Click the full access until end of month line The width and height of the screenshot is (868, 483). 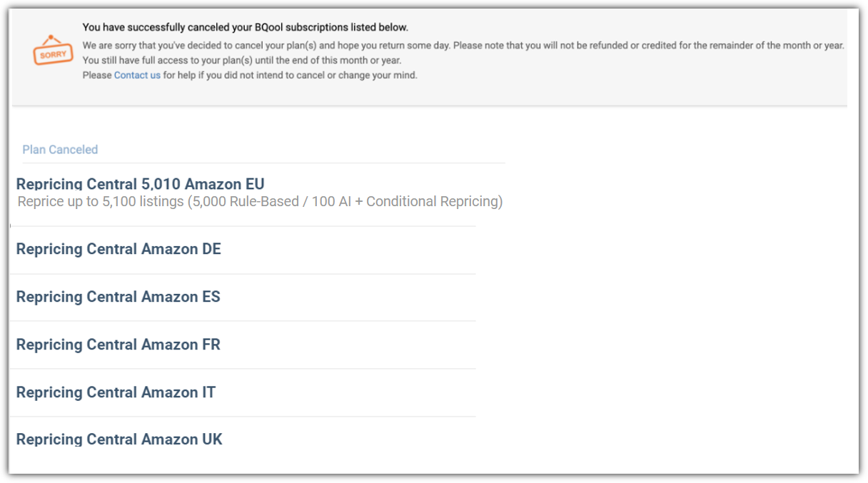[242, 60]
